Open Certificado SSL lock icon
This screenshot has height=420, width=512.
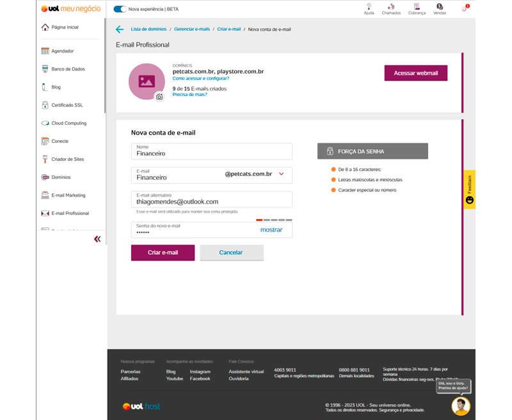click(45, 105)
